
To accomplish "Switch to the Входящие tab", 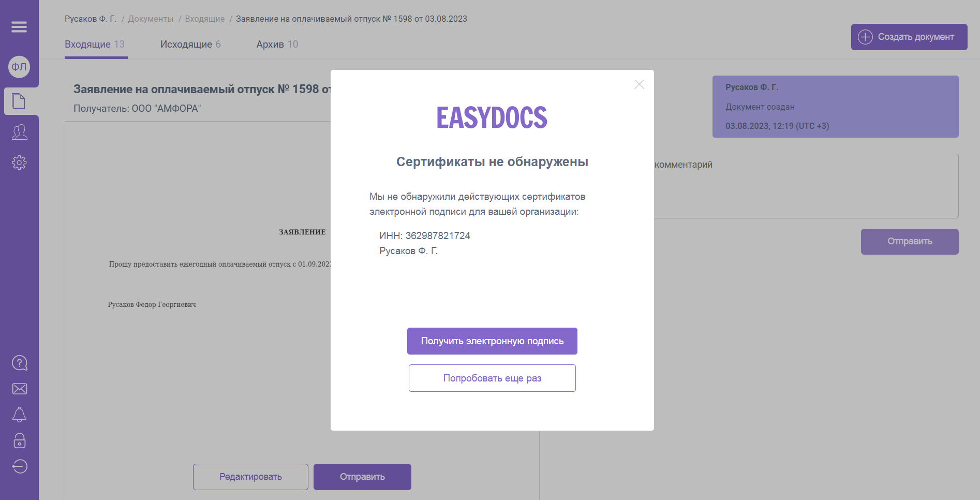I will click(95, 44).
